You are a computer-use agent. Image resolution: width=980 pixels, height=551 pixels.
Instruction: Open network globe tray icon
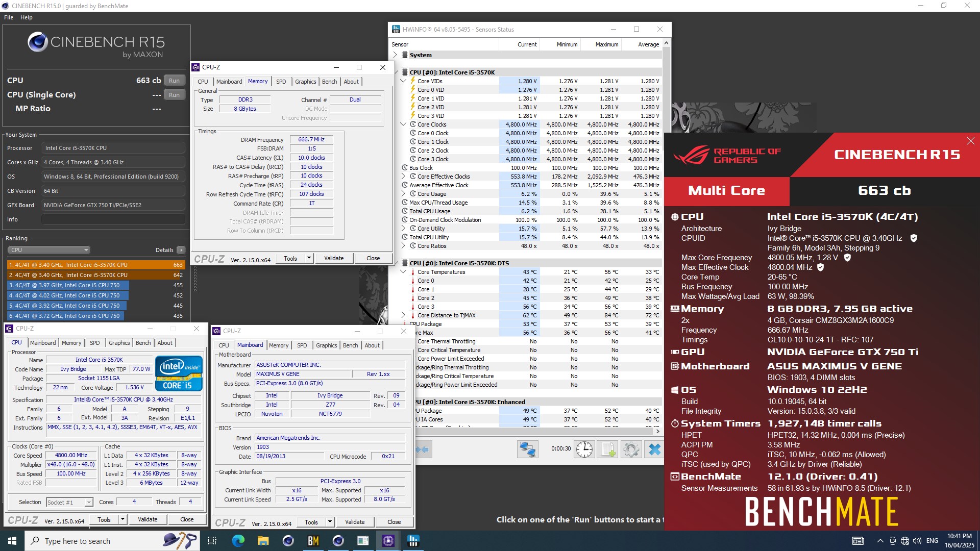tap(905, 541)
